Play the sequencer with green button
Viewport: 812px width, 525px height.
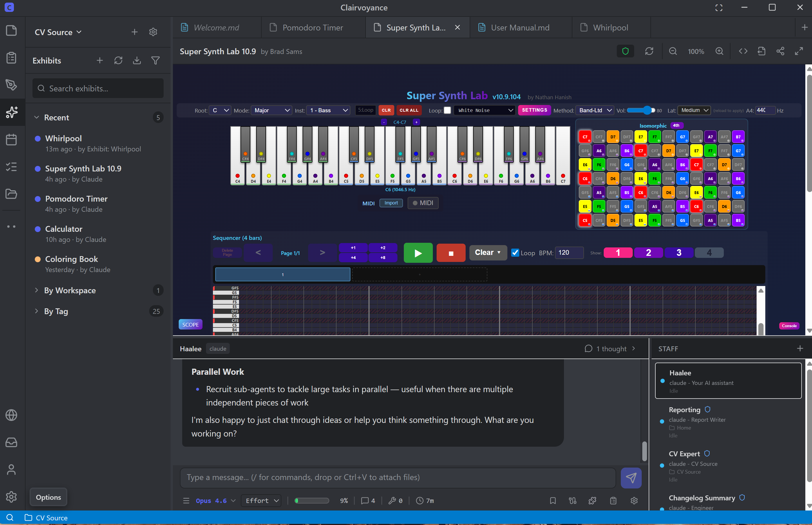click(418, 253)
